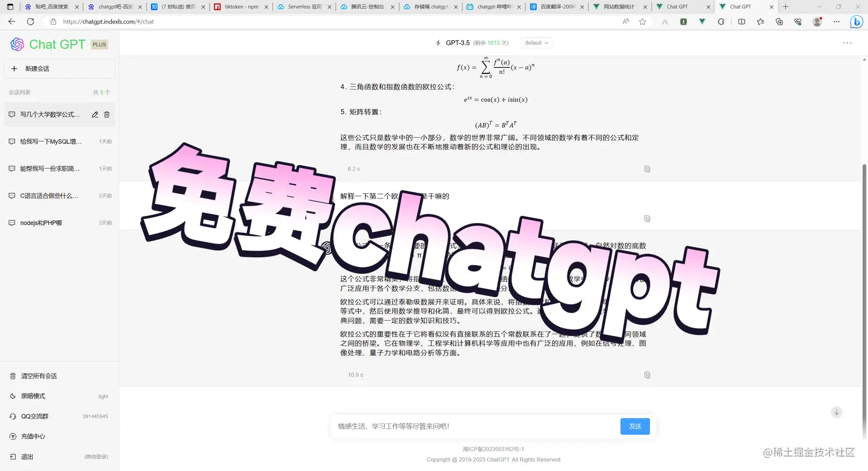Jump to bottom with down-arrow button
Screen dimensions: 868x471
click(x=836, y=412)
